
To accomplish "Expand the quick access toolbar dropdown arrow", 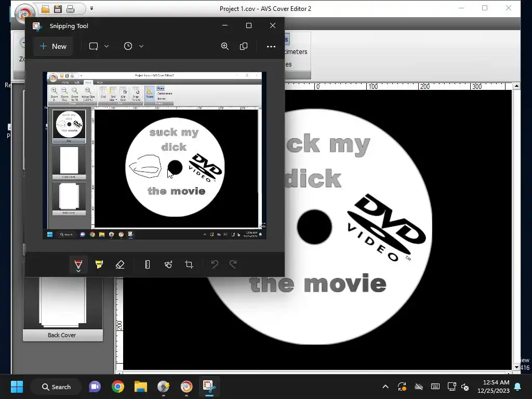I will coord(91,8).
